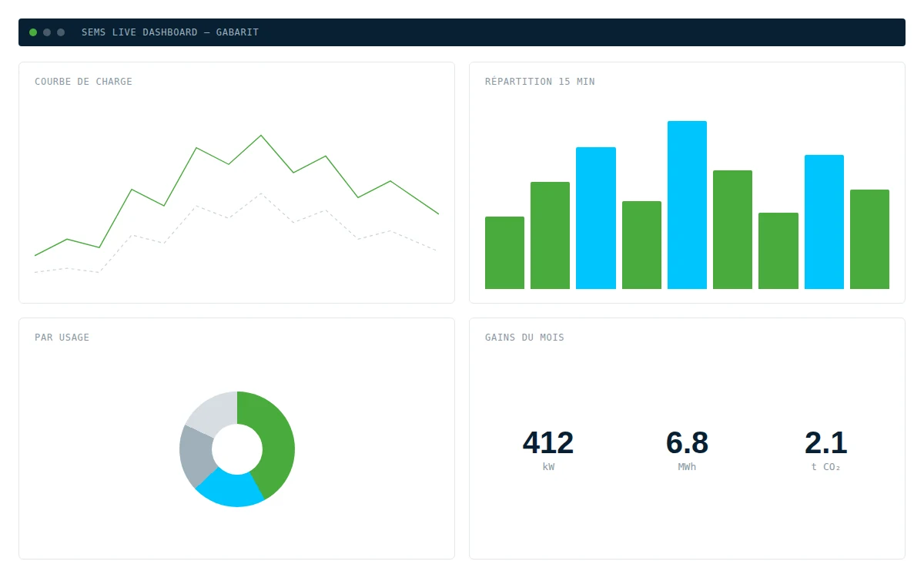This screenshot has height=578, width=924.
Task: Click the 412 kW value
Action: coord(548,449)
